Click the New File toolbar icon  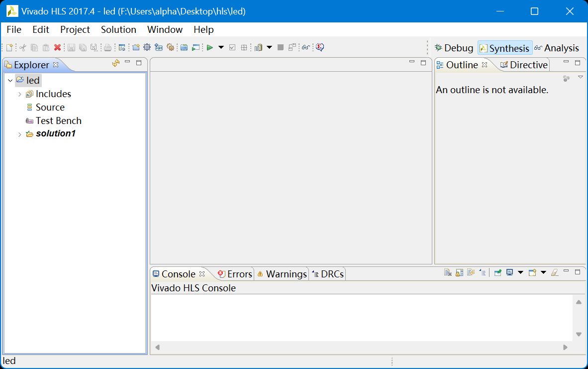tap(9, 47)
